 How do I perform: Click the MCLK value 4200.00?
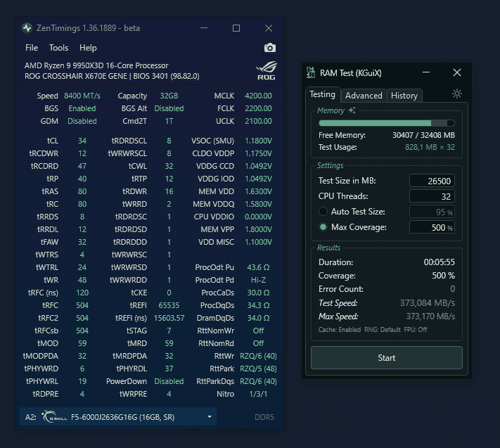coord(258,96)
